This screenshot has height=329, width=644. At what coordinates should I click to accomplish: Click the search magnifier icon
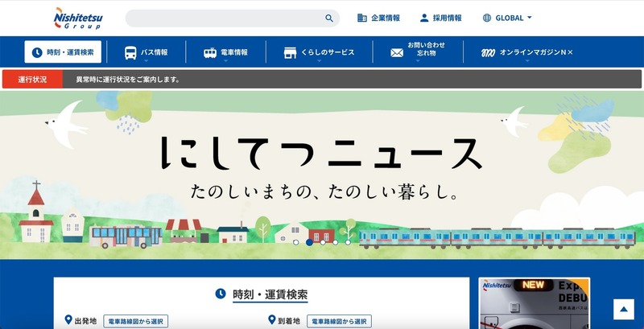(x=328, y=19)
